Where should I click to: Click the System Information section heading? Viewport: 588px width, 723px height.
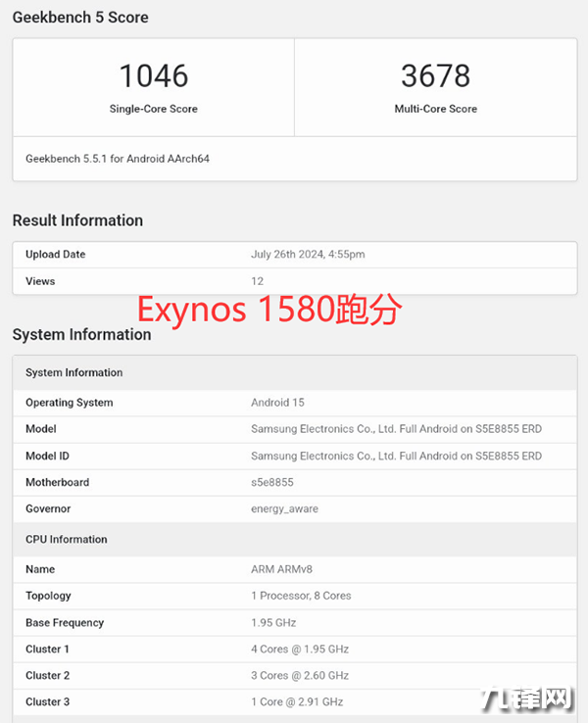pyautogui.click(x=81, y=335)
